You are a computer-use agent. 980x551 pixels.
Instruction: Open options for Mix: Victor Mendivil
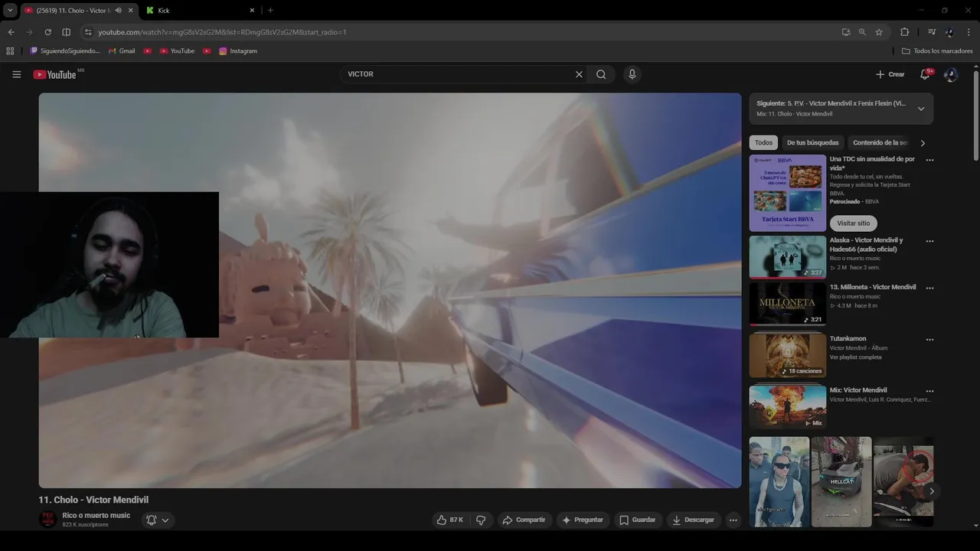pos(929,391)
